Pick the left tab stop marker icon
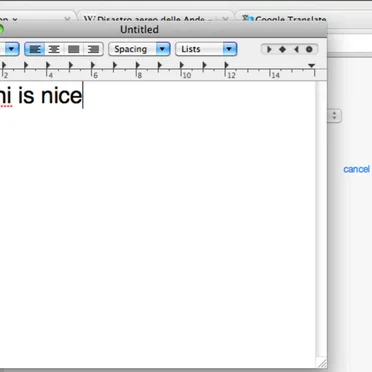This screenshot has width=372, height=372. click(269, 49)
